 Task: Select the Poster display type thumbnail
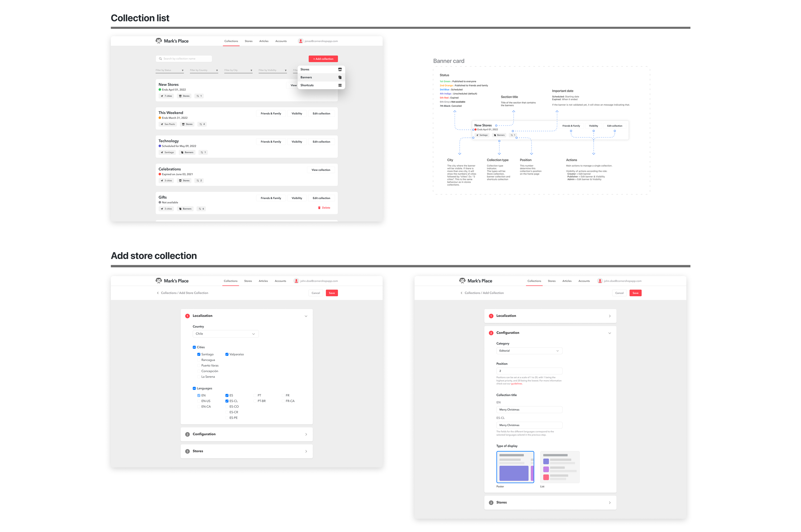click(x=515, y=467)
